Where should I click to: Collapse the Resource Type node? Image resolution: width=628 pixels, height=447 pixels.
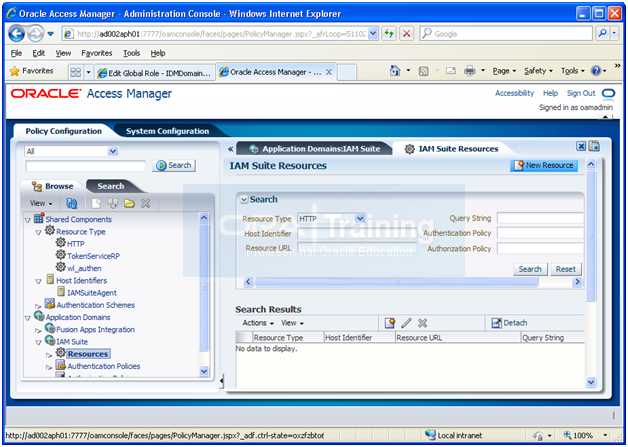point(38,232)
